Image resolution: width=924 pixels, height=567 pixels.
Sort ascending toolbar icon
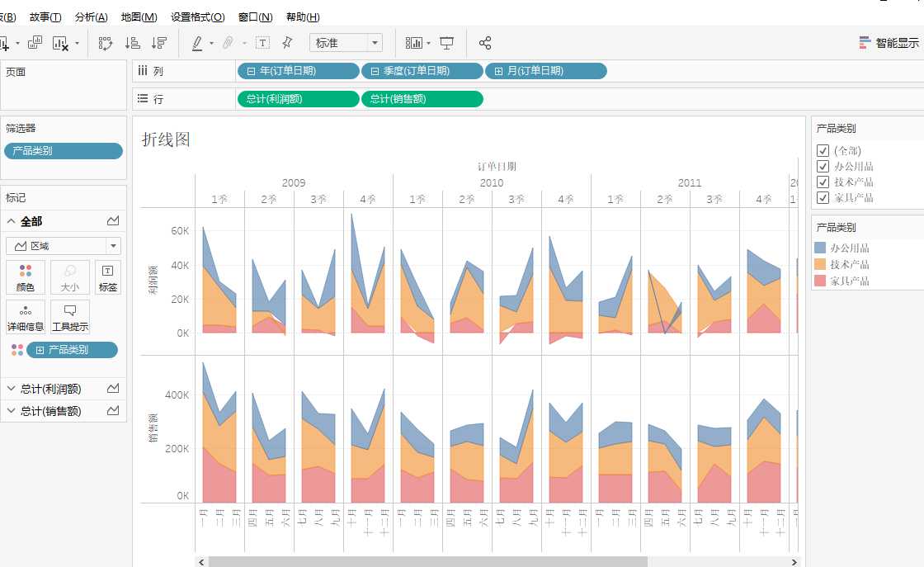coord(133,43)
